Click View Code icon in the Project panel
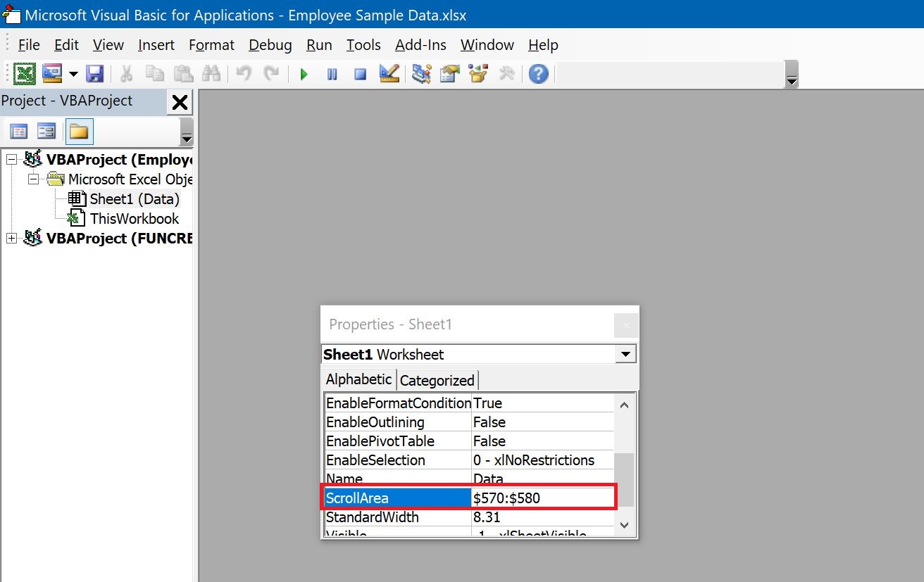924x582 pixels. [x=19, y=132]
